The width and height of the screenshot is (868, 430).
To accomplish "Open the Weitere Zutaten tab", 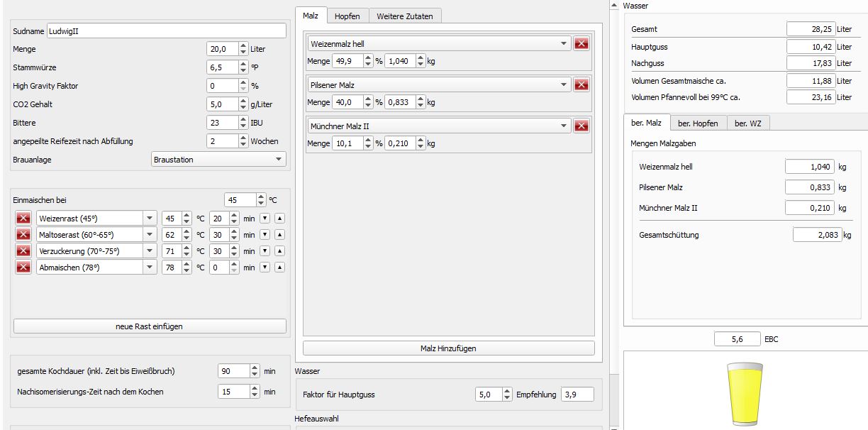I will pos(405,16).
